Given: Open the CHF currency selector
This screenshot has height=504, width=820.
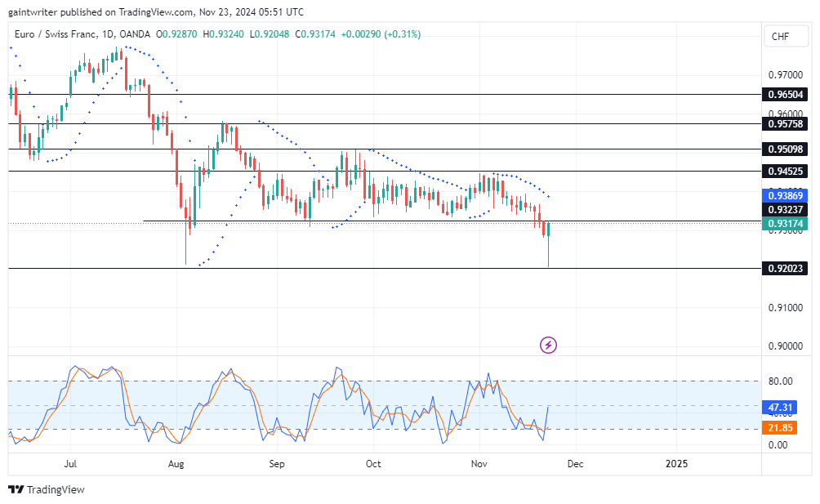Looking at the screenshot, I should point(786,36).
